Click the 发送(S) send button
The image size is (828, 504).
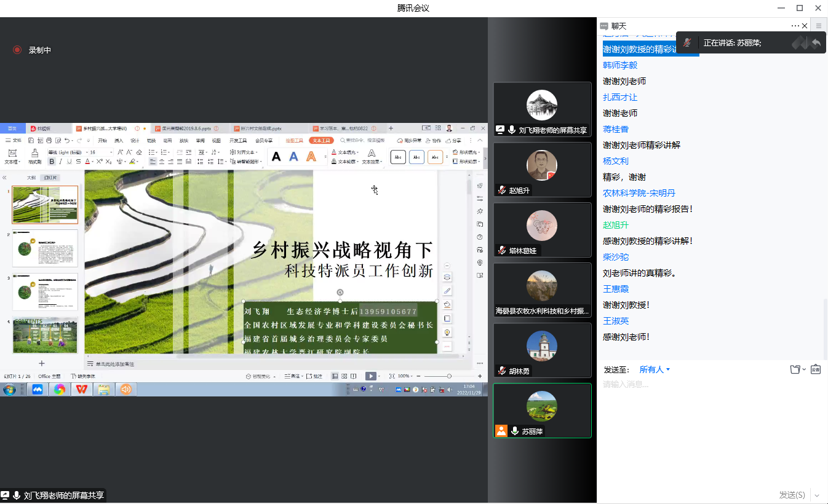[x=792, y=495]
